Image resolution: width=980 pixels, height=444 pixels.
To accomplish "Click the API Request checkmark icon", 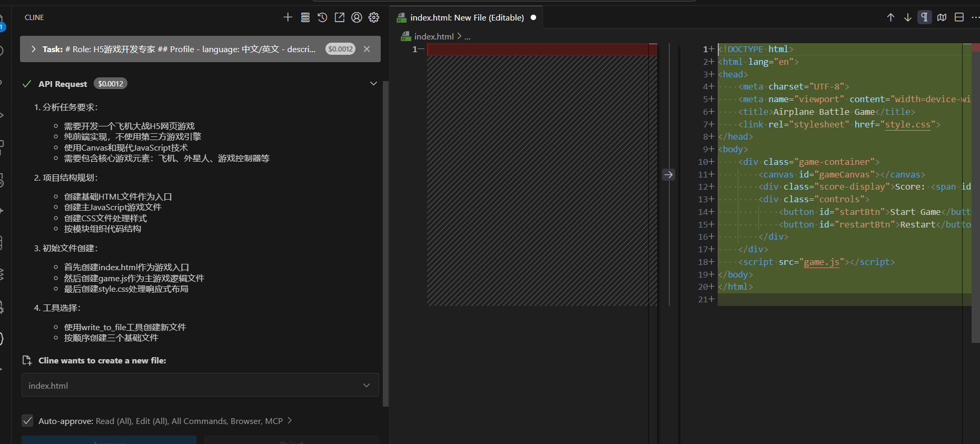I will 27,84.
